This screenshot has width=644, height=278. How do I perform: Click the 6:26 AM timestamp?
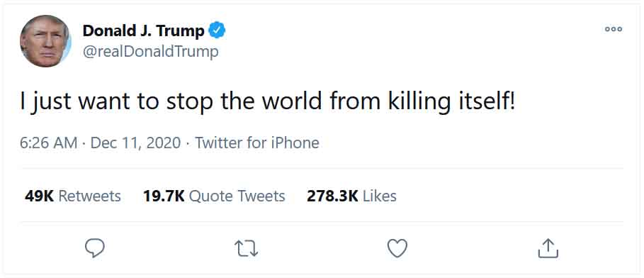click(48, 143)
